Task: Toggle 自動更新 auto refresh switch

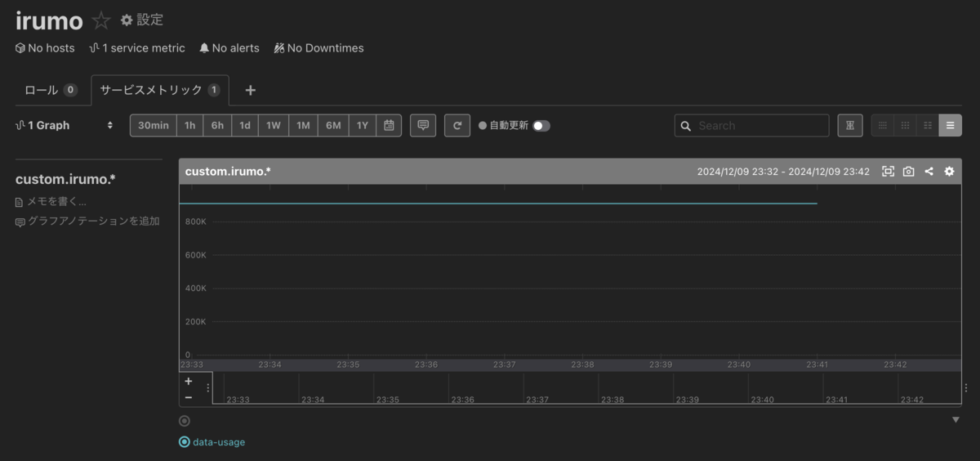Action: [541, 126]
